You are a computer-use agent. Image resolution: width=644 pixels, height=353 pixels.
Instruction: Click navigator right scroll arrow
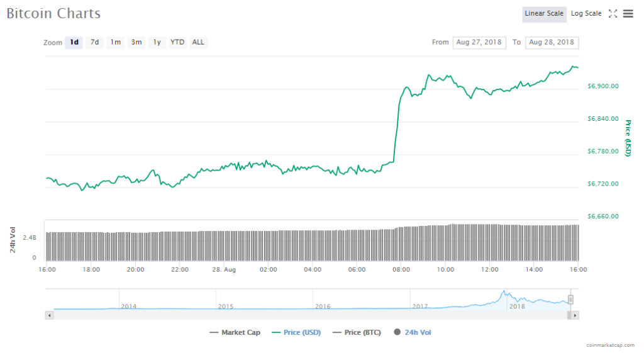tap(575, 315)
